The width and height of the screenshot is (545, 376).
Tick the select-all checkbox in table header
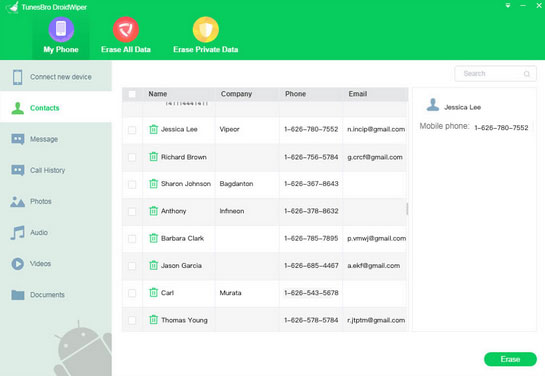[x=132, y=94]
